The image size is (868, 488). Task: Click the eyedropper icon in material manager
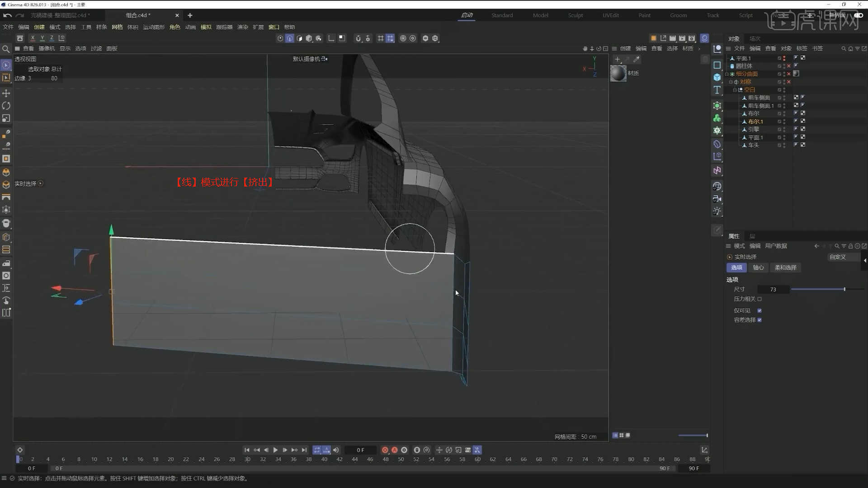click(637, 59)
